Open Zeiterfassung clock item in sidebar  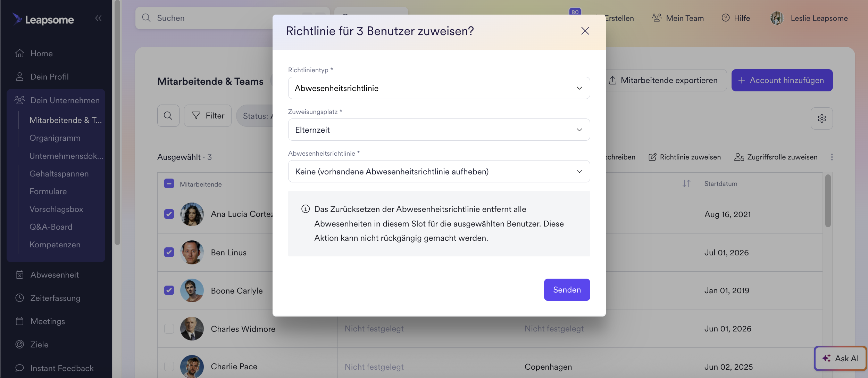point(56,298)
